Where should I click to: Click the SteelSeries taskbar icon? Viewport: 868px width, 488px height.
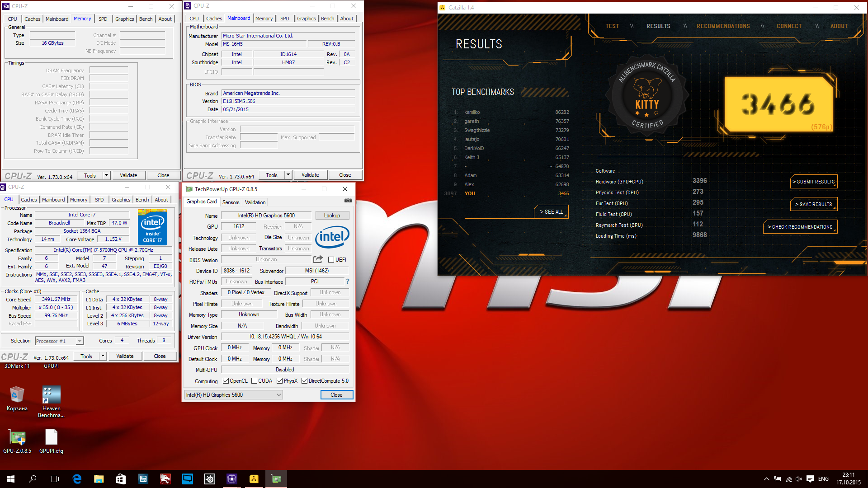pos(210,479)
